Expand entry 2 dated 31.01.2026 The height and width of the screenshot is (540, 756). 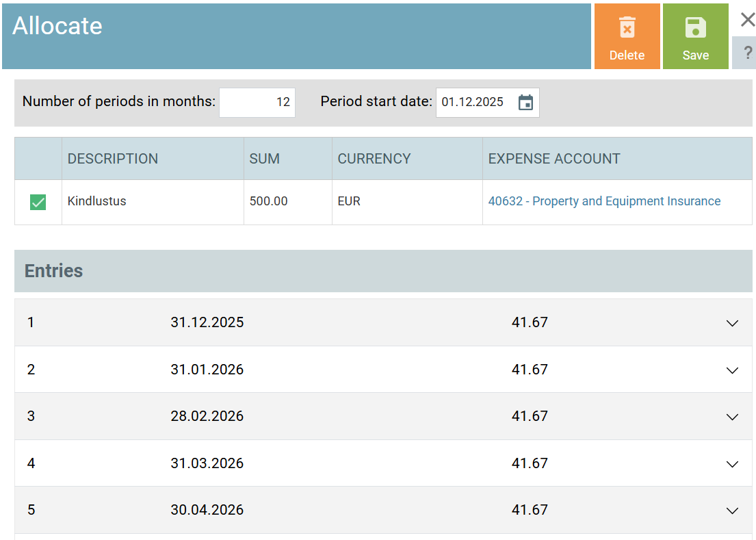732,370
